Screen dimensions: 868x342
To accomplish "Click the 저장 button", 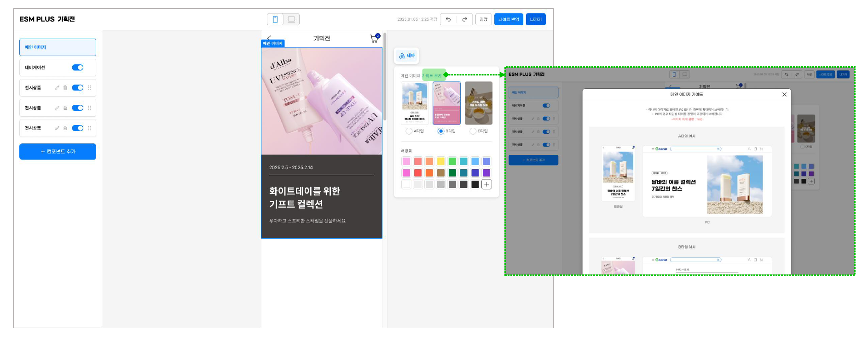I will pyautogui.click(x=483, y=19).
